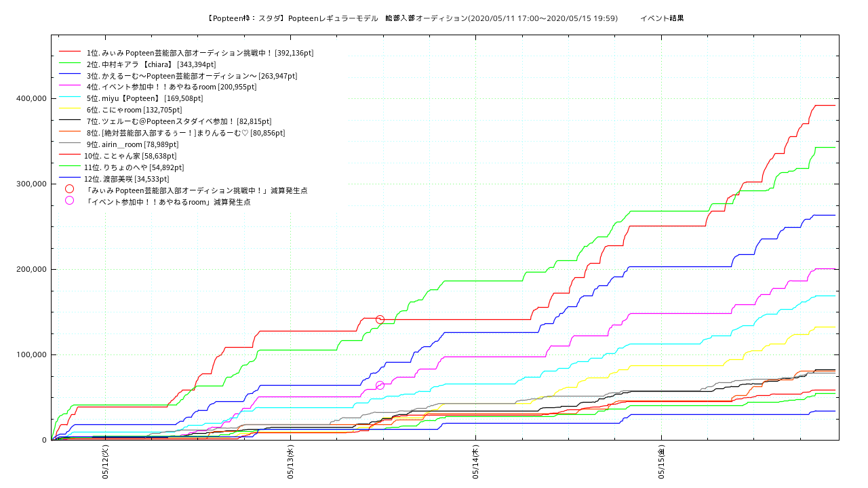
Task: Click the イベント結果 text in the title
Action: 662,18
